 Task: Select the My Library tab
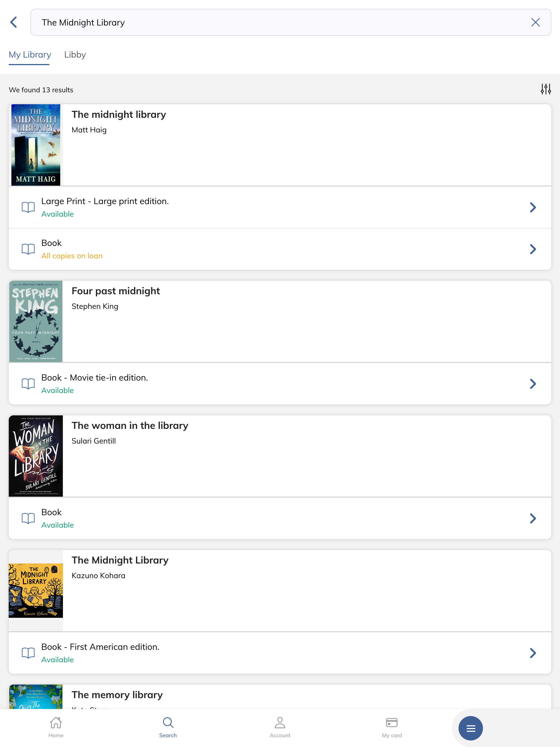[x=30, y=55]
